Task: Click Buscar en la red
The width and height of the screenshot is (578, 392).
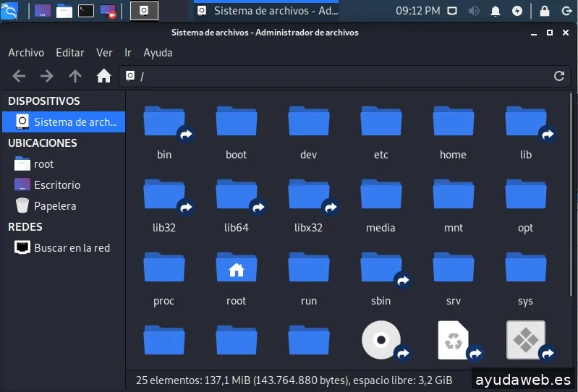Action: [x=72, y=248]
